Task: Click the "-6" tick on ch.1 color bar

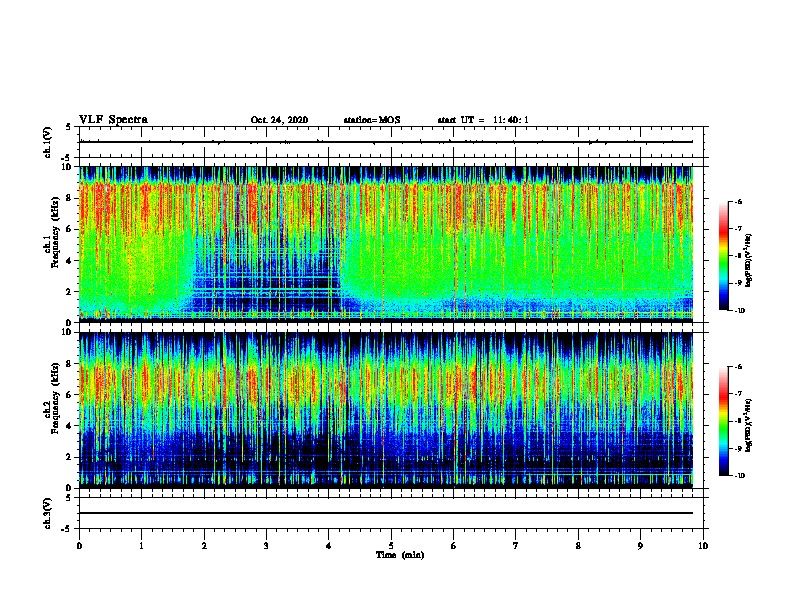Action: (x=738, y=201)
